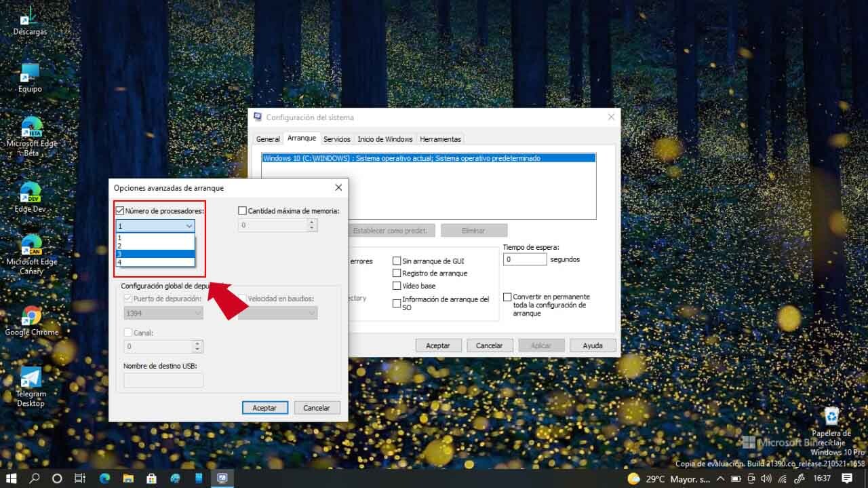
Task: Open Edge Beta from the taskbar
Action: coord(176,478)
